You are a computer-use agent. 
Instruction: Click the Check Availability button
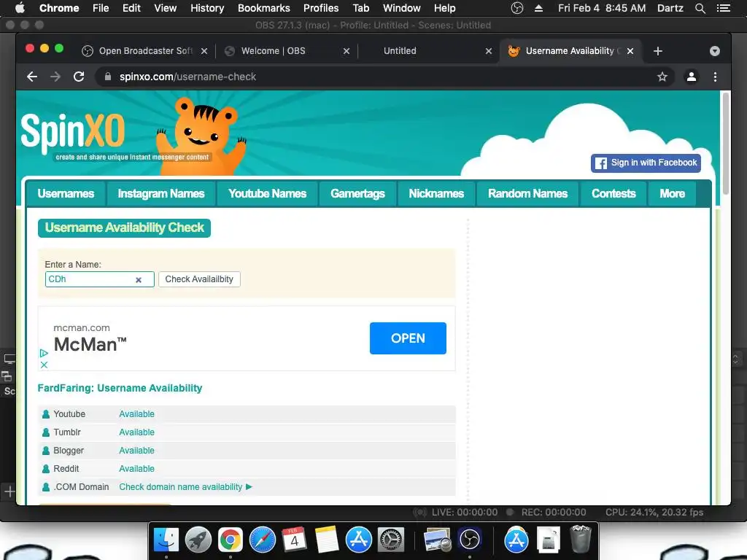[x=199, y=279]
